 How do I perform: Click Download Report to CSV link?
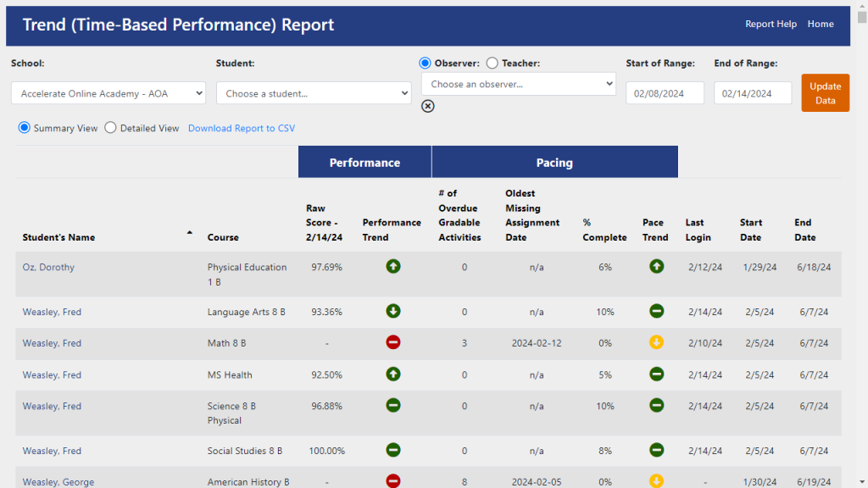(x=242, y=128)
